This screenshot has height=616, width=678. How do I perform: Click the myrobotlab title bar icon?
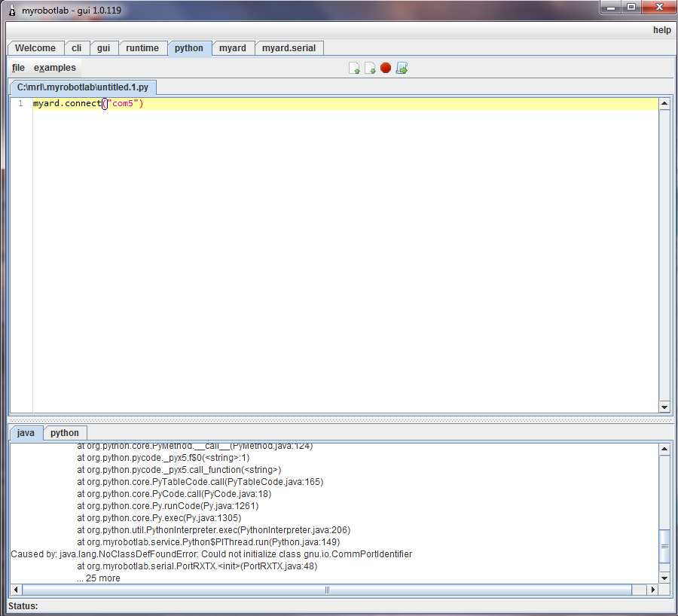pyautogui.click(x=12, y=11)
